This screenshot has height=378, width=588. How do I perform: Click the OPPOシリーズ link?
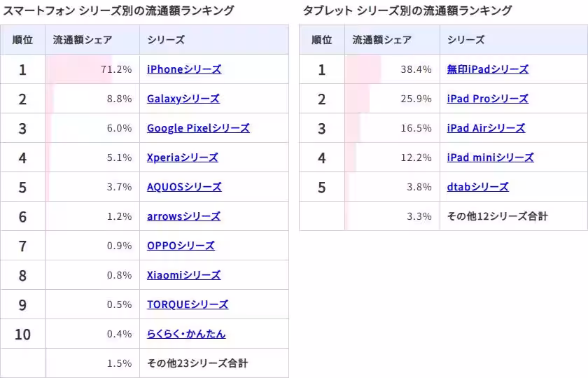181,246
